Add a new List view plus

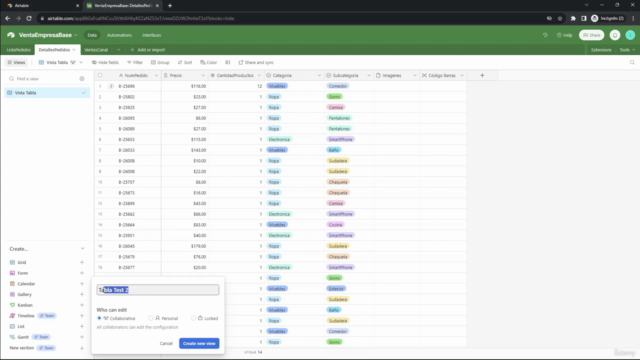(x=82, y=327)
